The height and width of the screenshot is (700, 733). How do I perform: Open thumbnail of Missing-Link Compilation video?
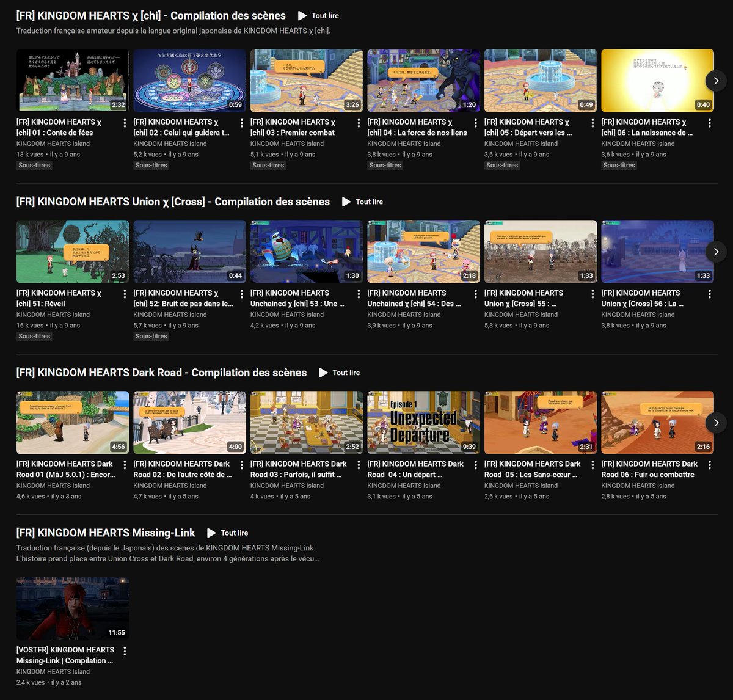[x=73, y=608]
